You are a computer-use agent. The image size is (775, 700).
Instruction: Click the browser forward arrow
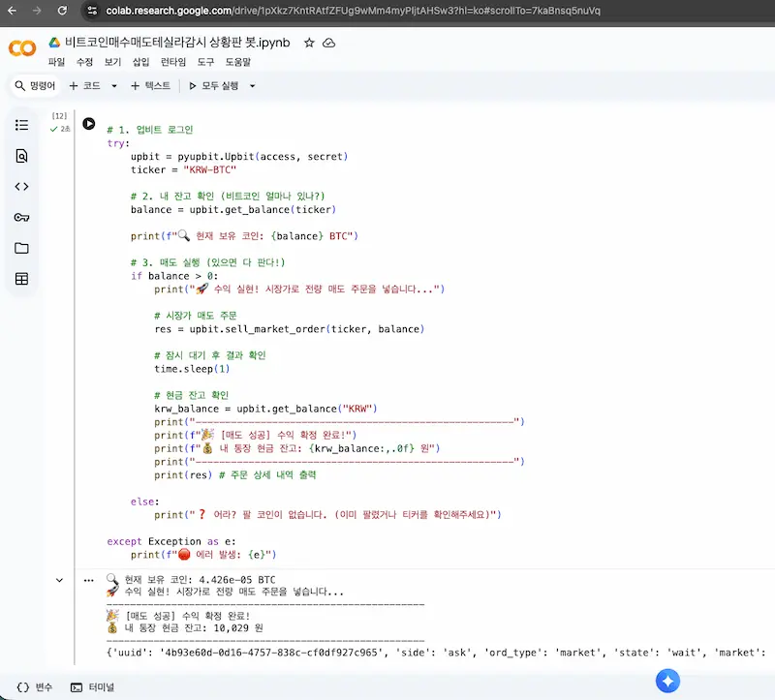pos(37,11)
